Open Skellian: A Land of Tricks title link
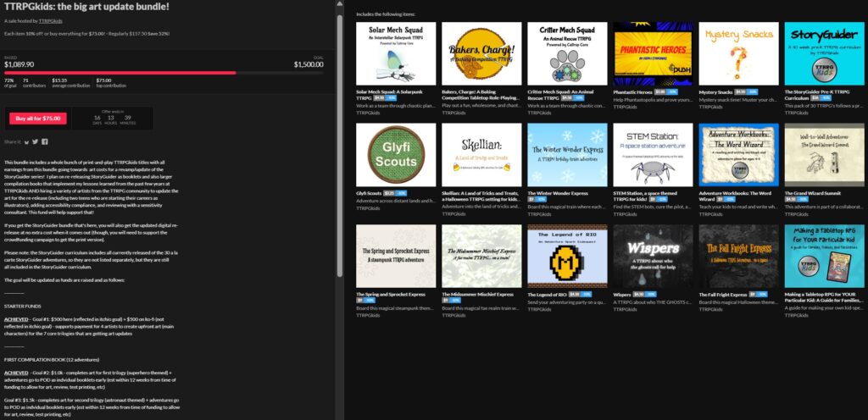This screenshot has height=420, width=868. click(481, 196)
